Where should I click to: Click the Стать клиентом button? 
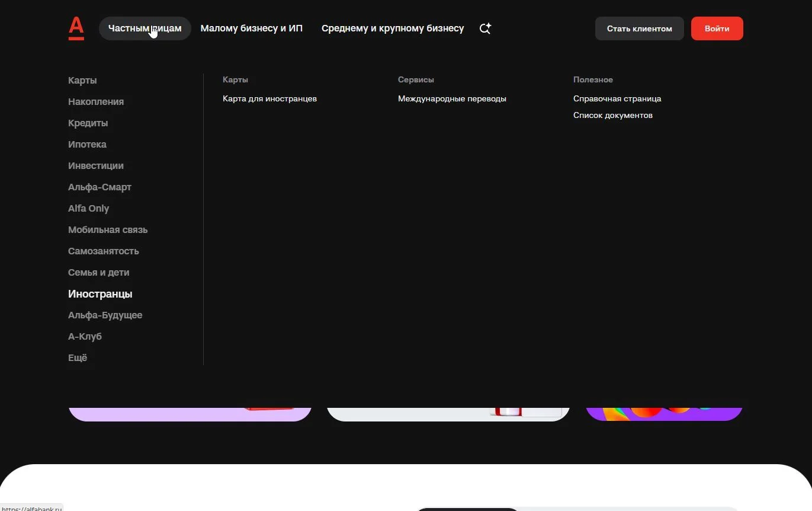coord(640,28)
